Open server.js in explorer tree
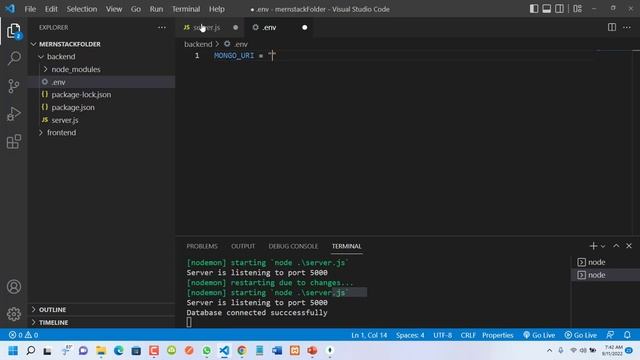The height and width of the screenshot is (360, 640). click(x=102, y=120)
